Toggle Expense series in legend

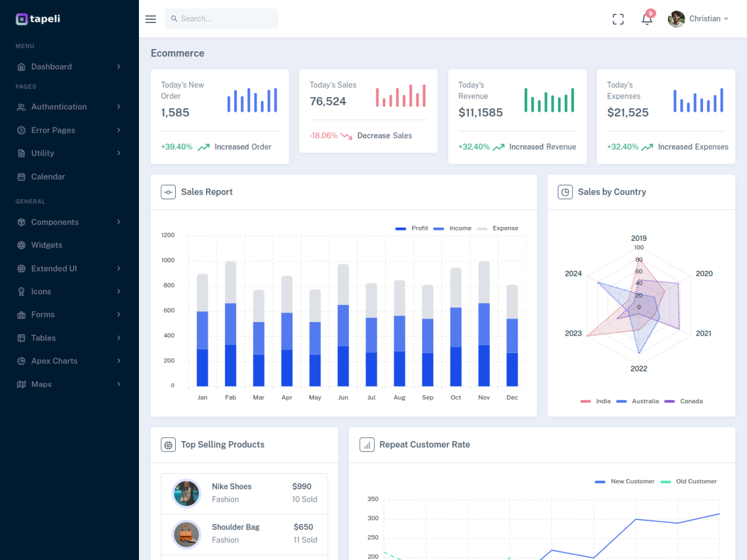[498, 228]
